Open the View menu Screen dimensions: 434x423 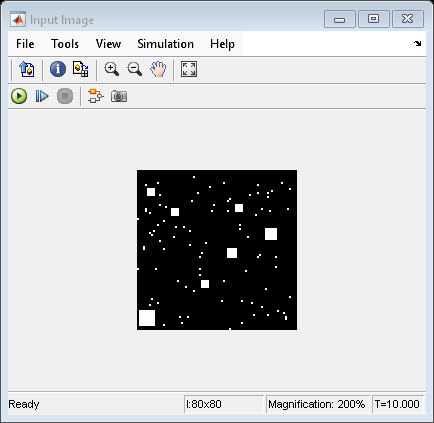pyautogui.click(x=108, y=44)
